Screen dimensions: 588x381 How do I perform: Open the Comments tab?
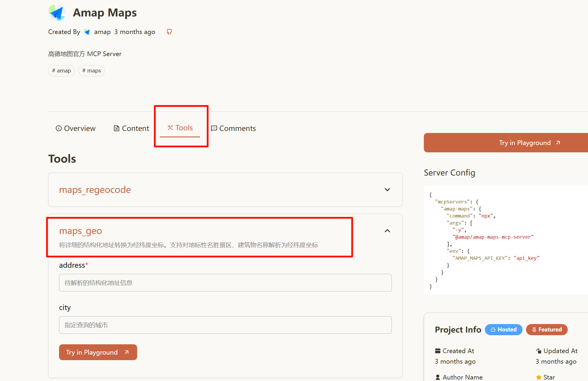(233, 128)
